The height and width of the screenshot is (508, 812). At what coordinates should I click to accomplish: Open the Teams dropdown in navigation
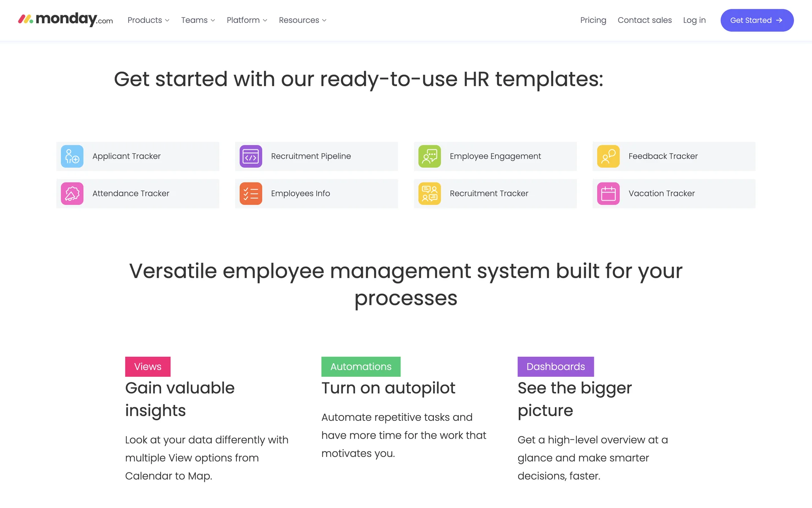pyautogui.click(x=198, y=20)
